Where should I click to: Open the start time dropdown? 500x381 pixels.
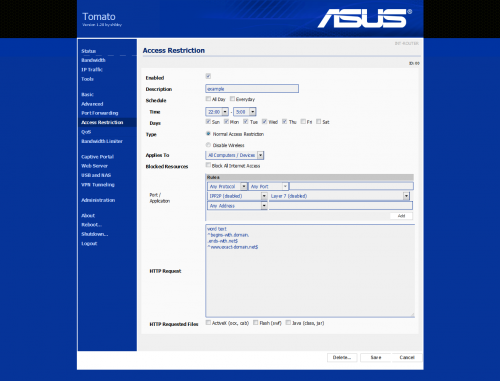(x=217, y=112)
